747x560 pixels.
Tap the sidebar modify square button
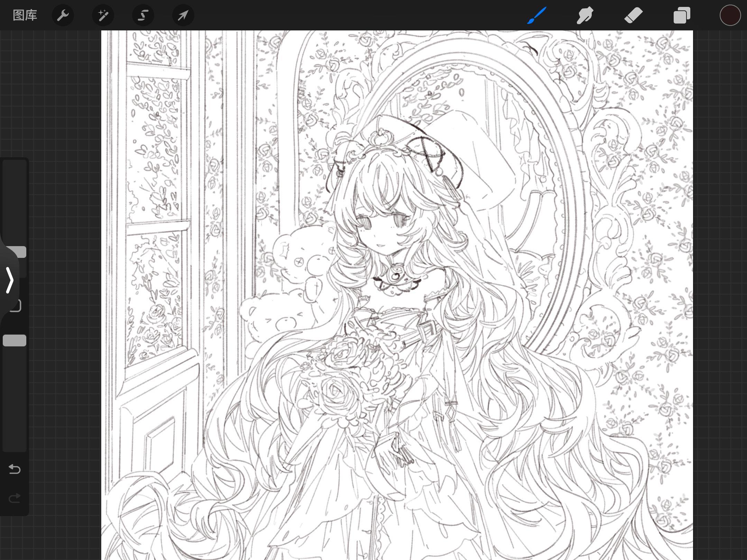[x=16, y=306]
